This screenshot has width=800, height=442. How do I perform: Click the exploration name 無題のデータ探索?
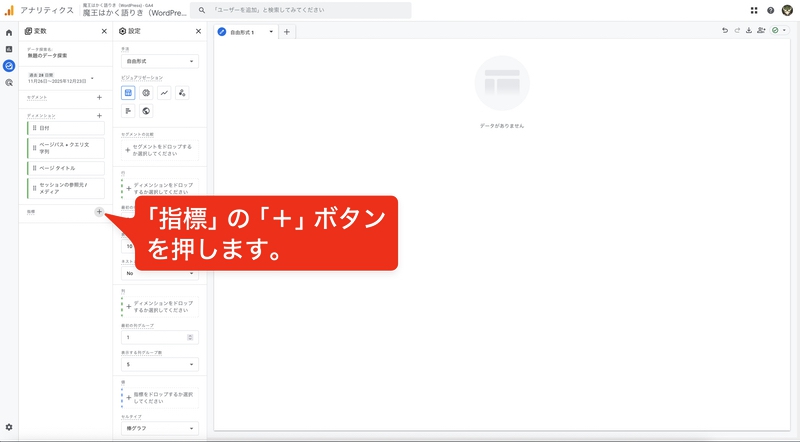point(47,55)
